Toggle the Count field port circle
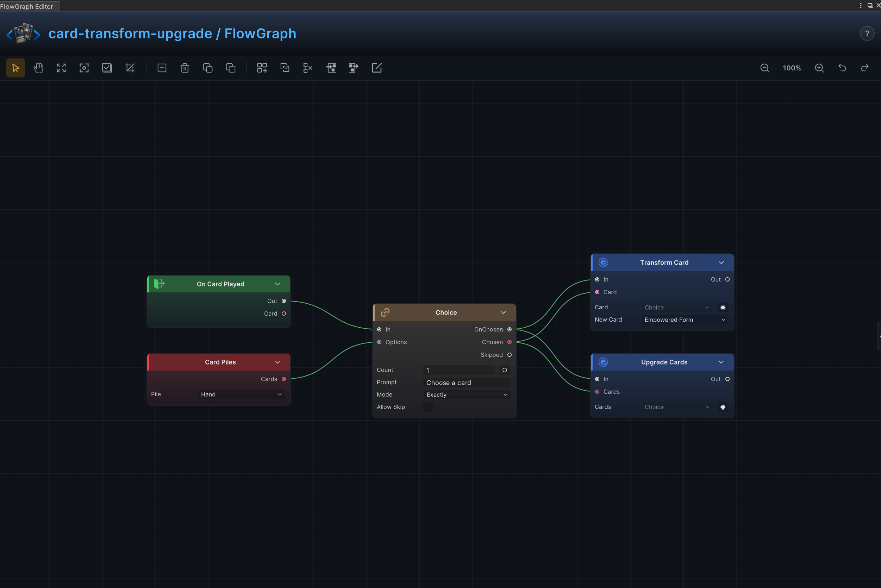 pos(505,370)
